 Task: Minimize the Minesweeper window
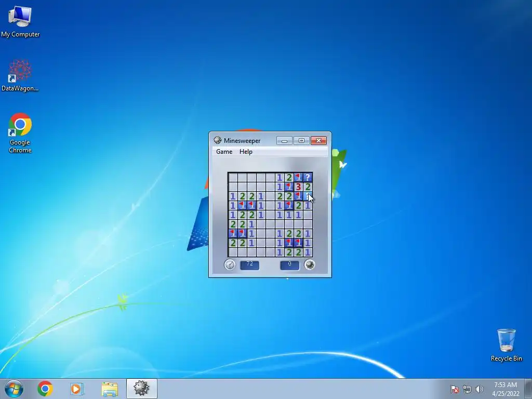pyautogui.click(x=284, y=140)
